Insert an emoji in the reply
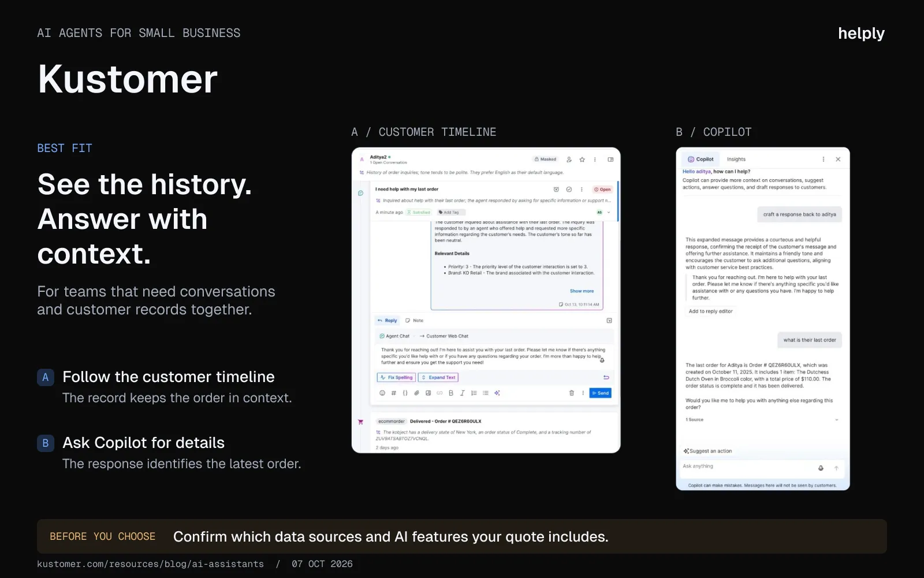 coord(382,393)
